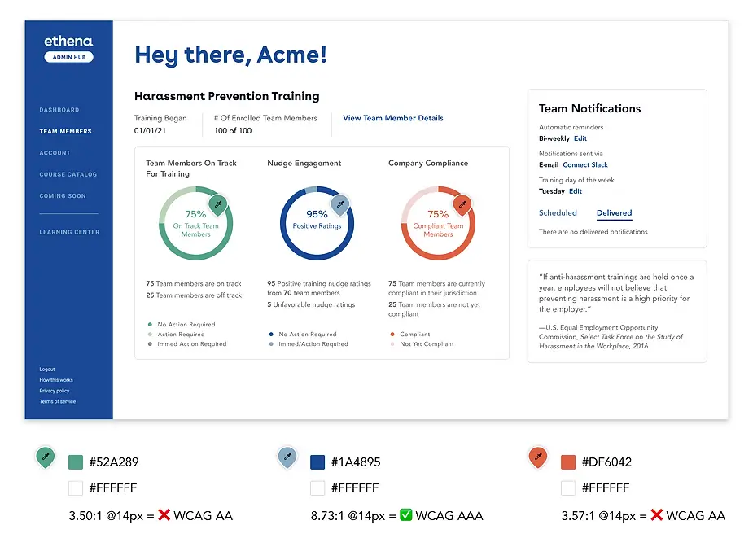This screenshot has height=560, width=753.
Task: Click the orange #DF6042 color swatch
Action: [x=568, y=462]
